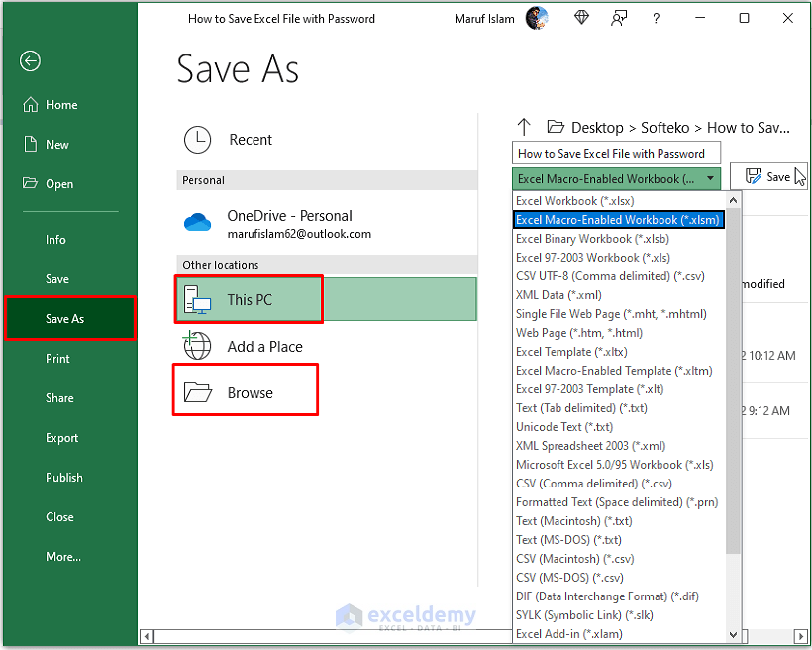Click the Add a Place globe icon
Screen dimensions: 812x650
tap(197, 346)
